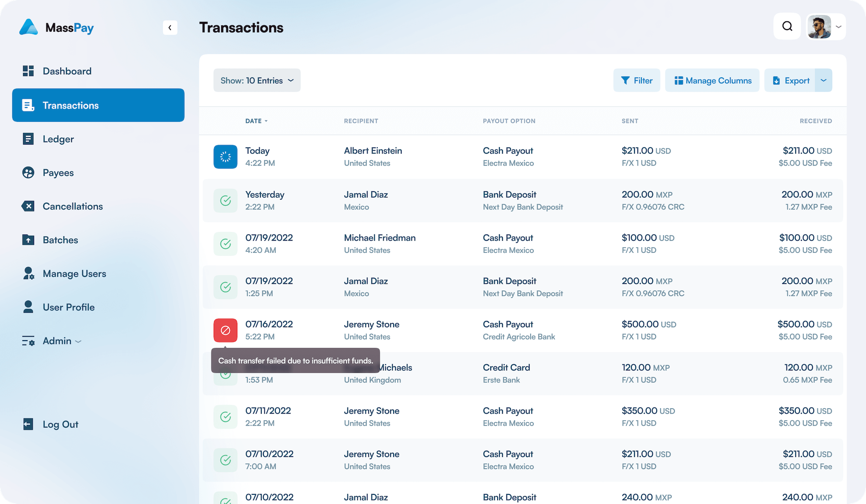866x504 pixels.
Task: Open the Dashboard panel
Action: [x=66, y=71]
